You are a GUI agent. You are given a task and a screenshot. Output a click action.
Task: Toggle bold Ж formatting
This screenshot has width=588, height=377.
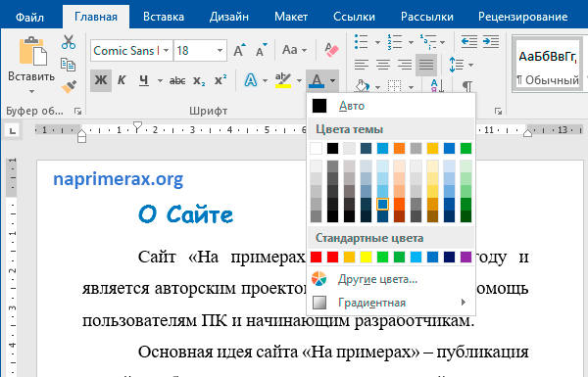101,80
